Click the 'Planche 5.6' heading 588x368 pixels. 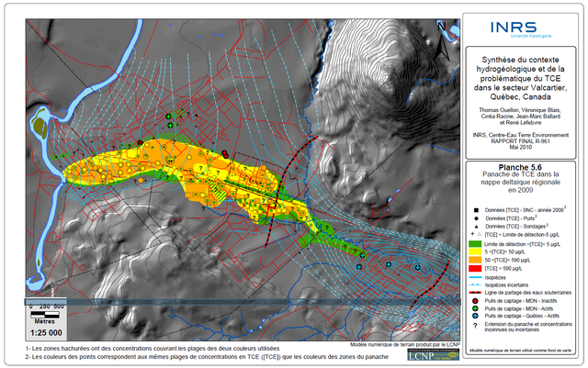point(520,168)
